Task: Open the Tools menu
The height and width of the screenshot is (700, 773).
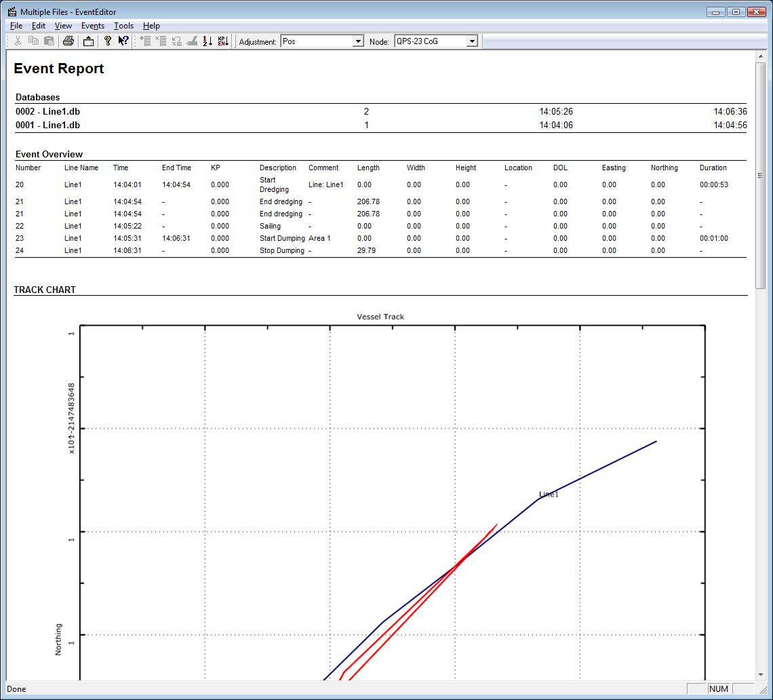Action: pos(123,26)
